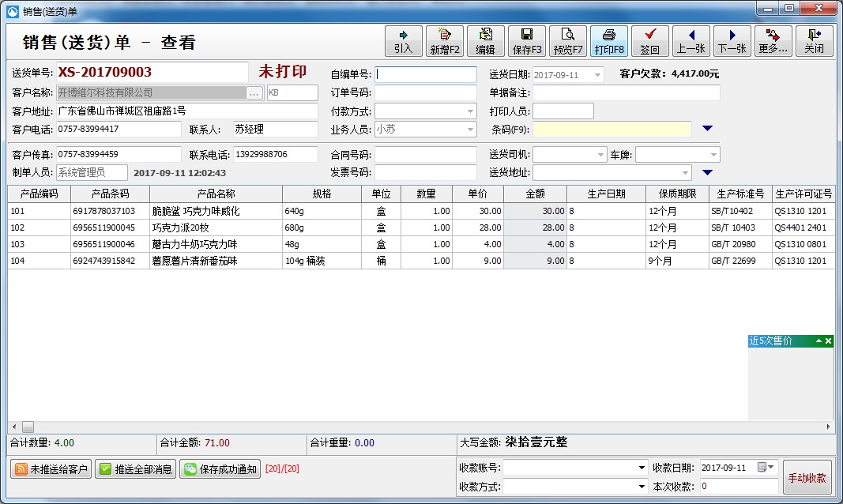Select row with 脆脆鲨 巧克力味威化
Viewport: 843px width, 504px height.
(421, 211)
